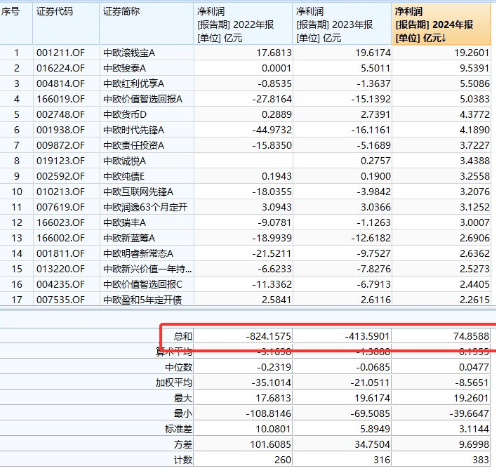496x468 pixels.
Task: Select the 74.8588 total cell for 2024
Action: point(441,336)
